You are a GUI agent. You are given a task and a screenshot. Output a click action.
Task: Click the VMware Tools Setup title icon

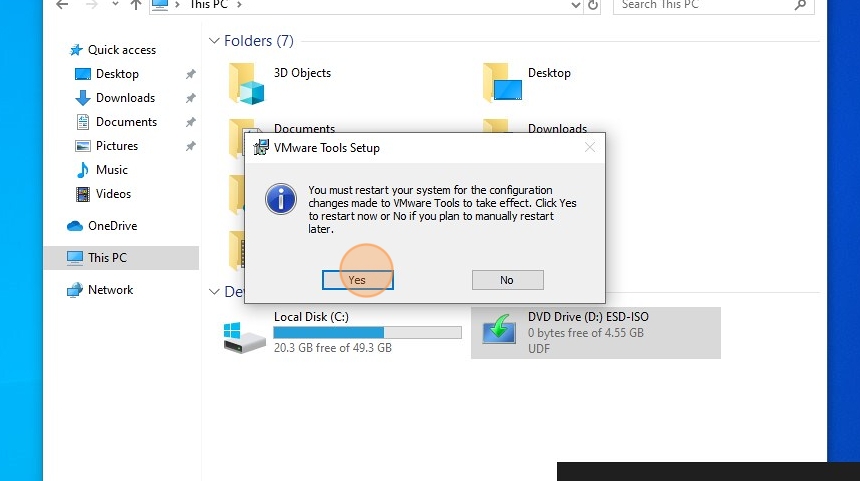click(261, 147)
